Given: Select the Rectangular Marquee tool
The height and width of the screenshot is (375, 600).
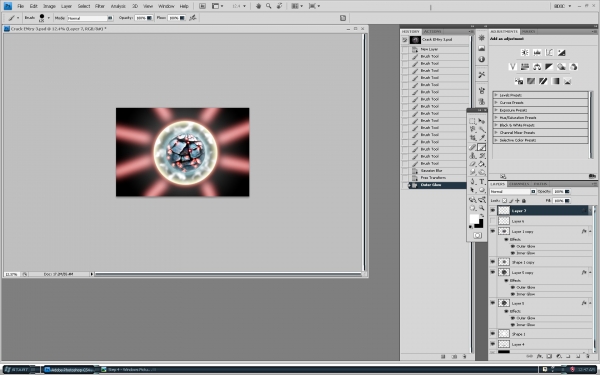Looking at the screenshot, I should coord(473,121).
